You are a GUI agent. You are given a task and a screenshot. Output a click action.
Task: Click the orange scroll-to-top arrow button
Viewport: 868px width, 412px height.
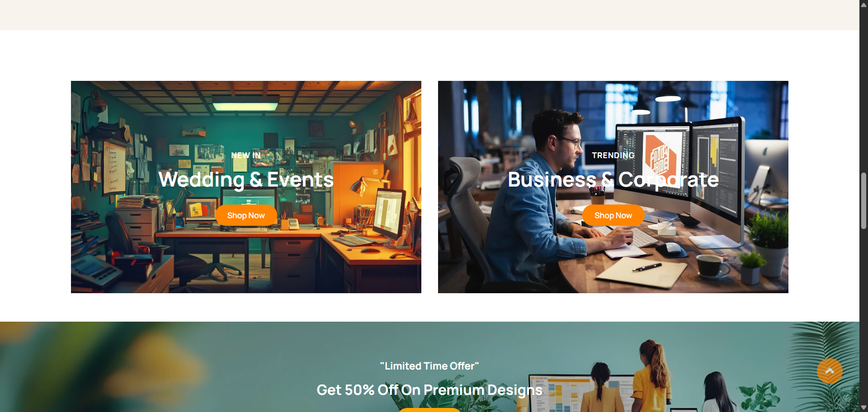[x=830, y=371]
